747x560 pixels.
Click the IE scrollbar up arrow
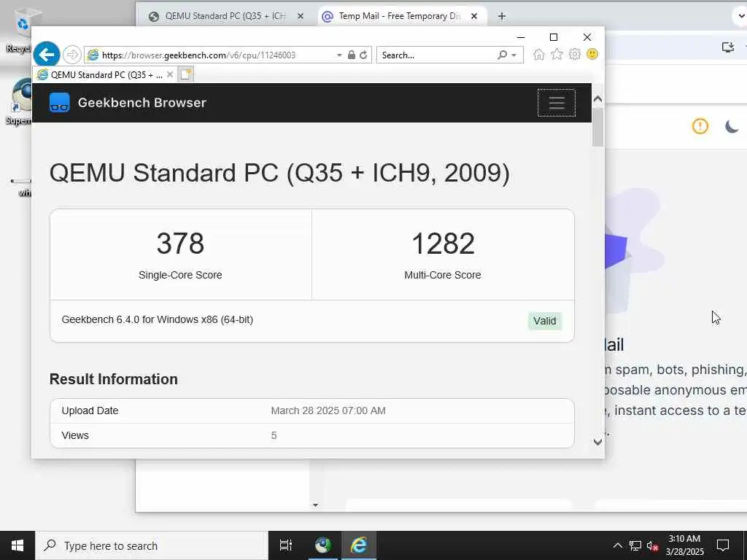(598, 99)
